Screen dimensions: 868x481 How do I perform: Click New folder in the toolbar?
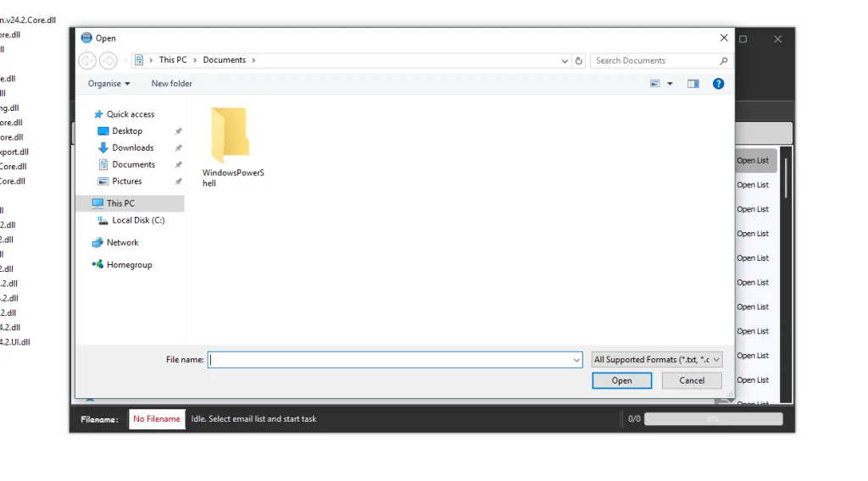point(171,84)
